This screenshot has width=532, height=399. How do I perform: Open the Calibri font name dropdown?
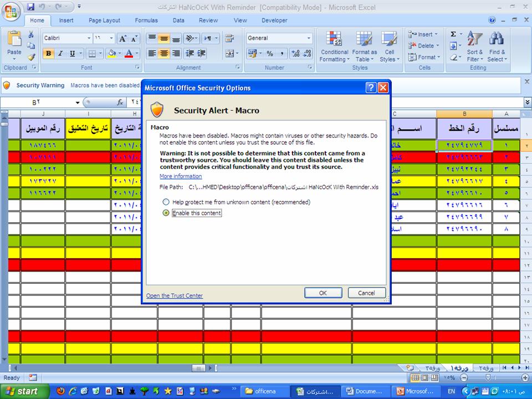[89, 38]
